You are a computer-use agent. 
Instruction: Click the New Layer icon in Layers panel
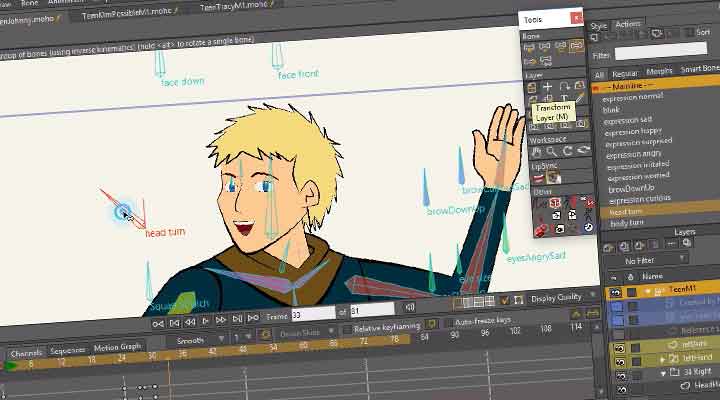tap(609, 248)
